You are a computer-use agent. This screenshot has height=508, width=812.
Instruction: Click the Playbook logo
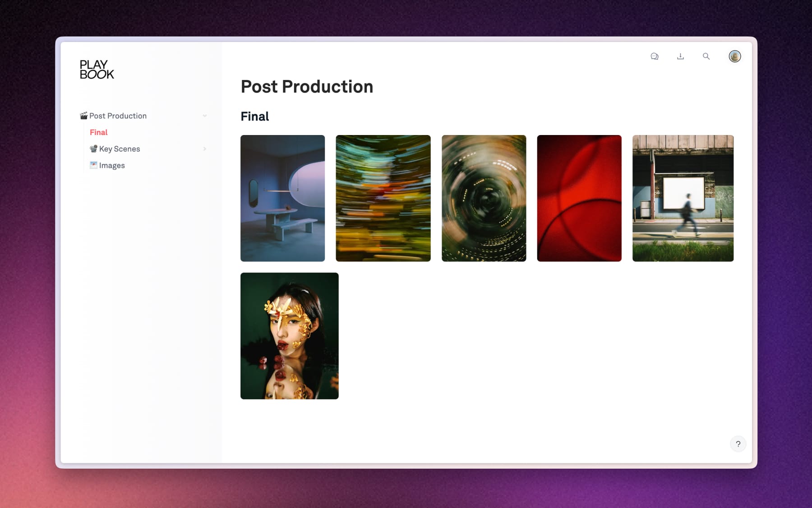[x=97, y=70]
